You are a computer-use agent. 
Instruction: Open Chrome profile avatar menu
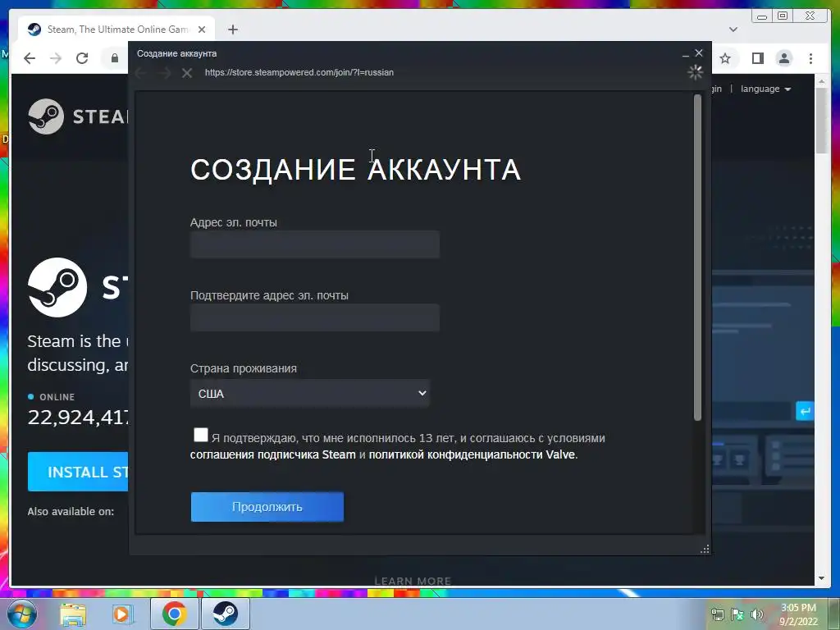[x=784, y=58]
